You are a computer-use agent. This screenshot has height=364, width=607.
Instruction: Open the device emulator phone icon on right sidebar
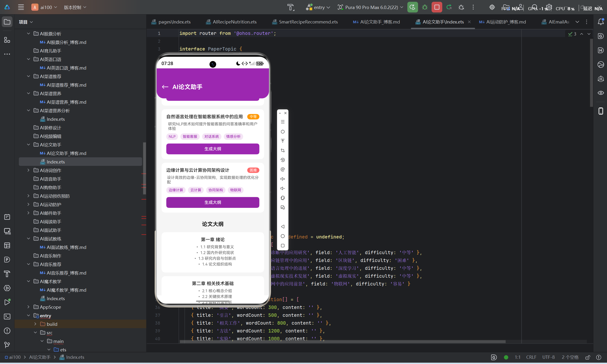click(x=601, y=111)
